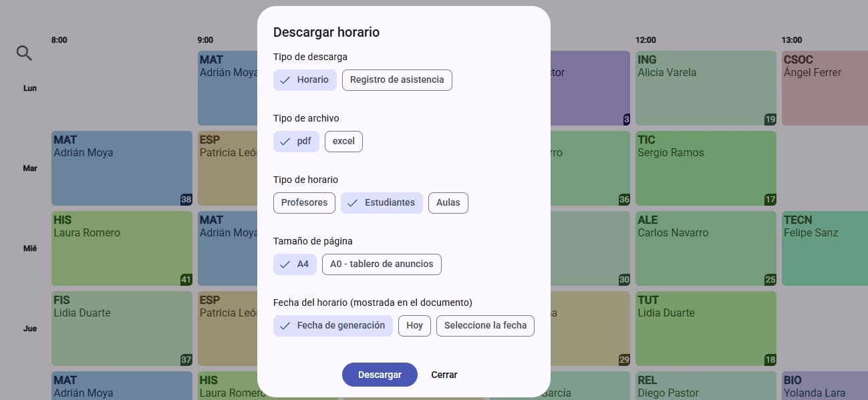
Task: Open ING class with Alicia Varela
Action: (x=705, y=88)
